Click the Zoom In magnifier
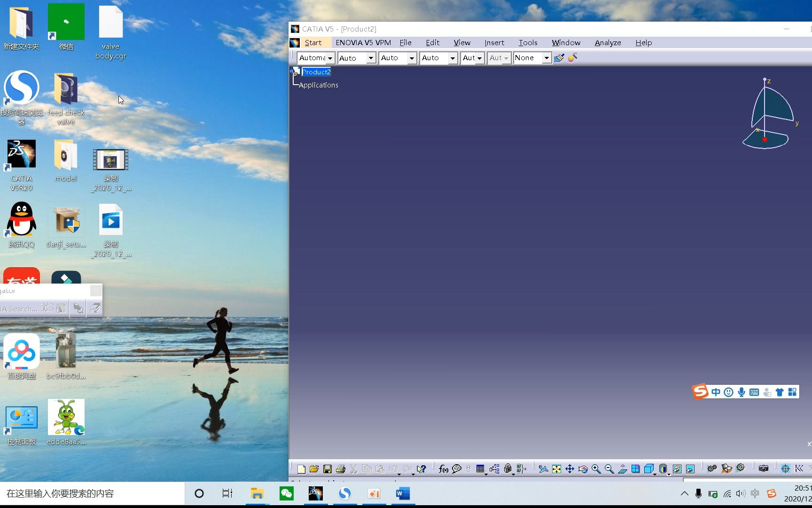 596,469
